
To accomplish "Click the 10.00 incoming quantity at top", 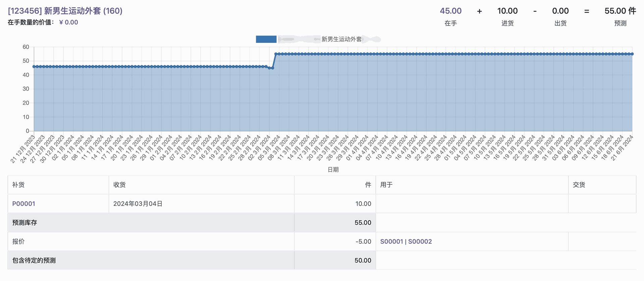I will coord(507,11).
